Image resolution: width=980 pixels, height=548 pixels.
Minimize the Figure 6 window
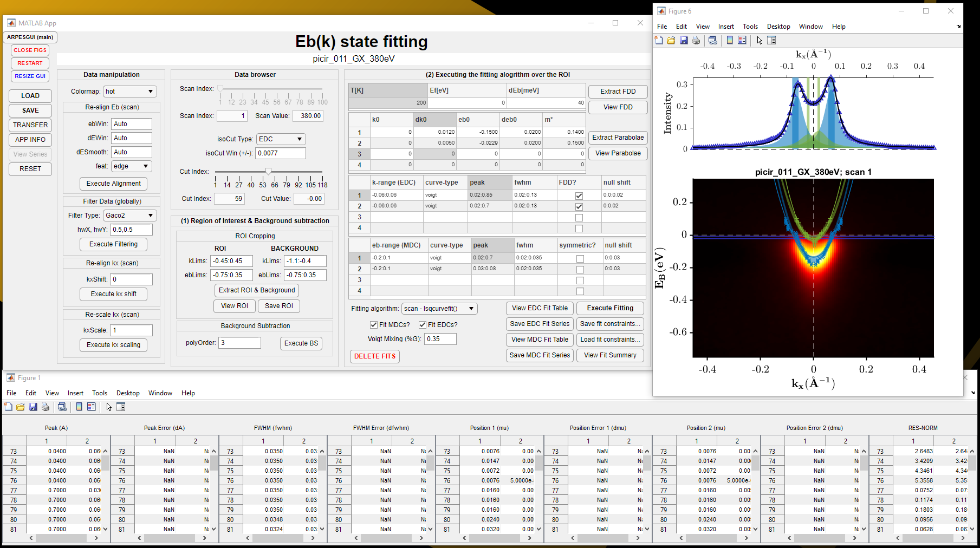[901, 11]
